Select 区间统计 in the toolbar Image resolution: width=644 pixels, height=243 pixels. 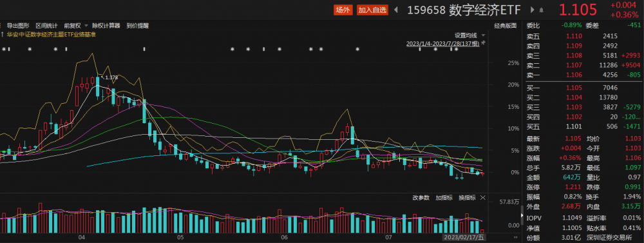pyautogui.click(x=47, y=26)
